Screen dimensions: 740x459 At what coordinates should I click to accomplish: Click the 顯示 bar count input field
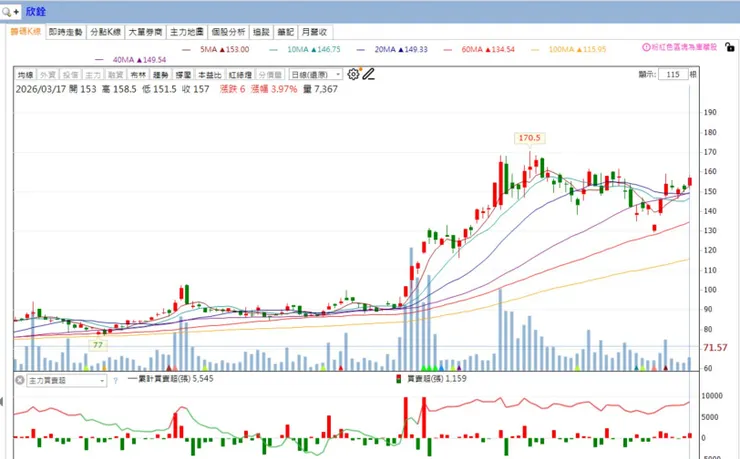pyautogui.click(x=673, y=74)
